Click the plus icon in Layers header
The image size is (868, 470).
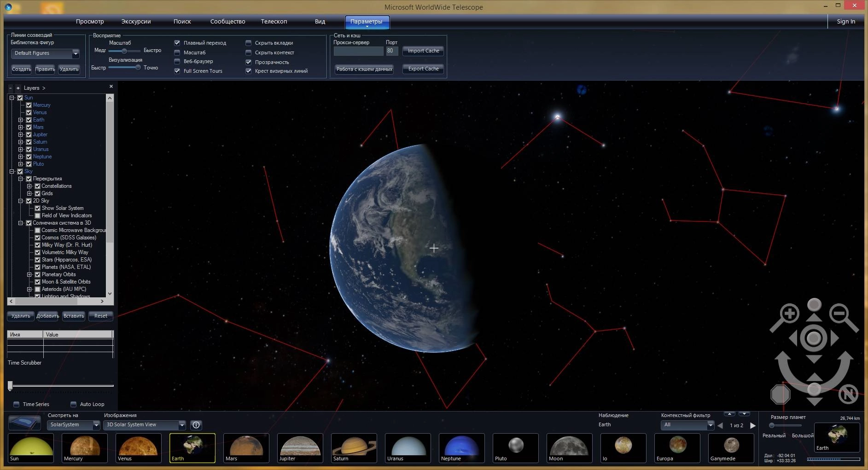tap(18, 88)
